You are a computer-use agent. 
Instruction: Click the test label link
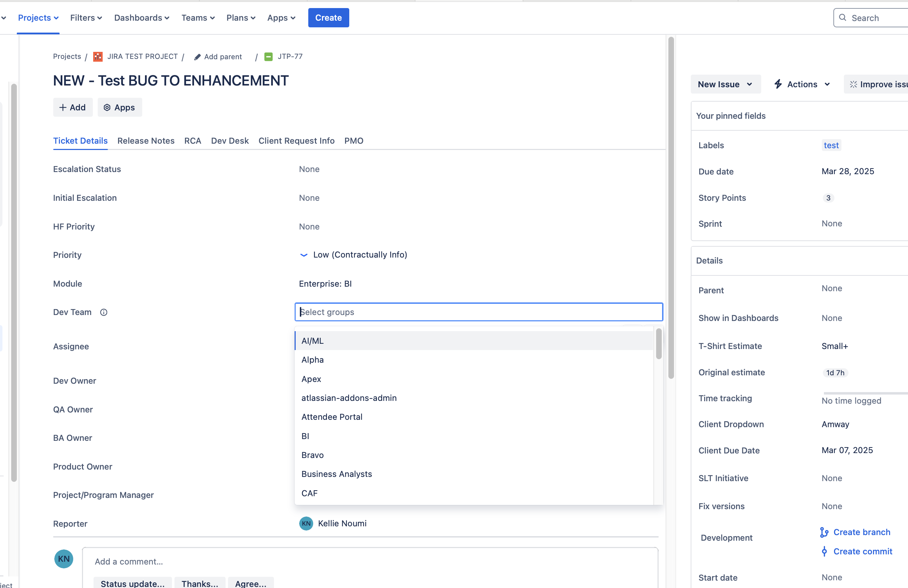click(x=831, y=145)
